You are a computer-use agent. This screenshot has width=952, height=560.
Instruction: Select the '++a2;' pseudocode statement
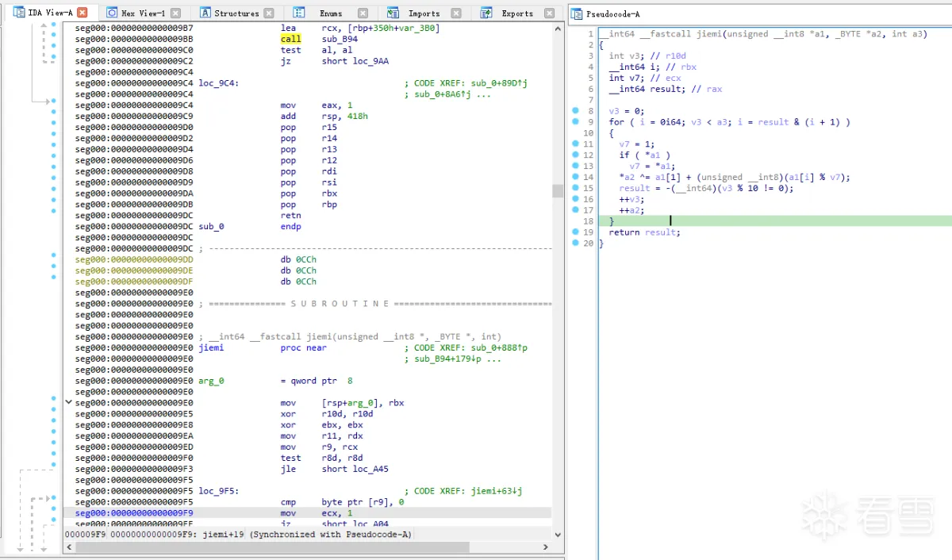point(632,210)
